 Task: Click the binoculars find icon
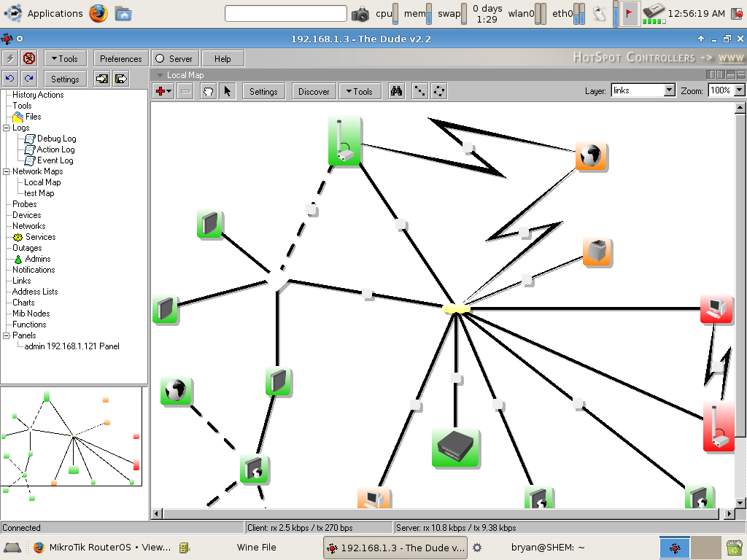click(x=396, y=91)
